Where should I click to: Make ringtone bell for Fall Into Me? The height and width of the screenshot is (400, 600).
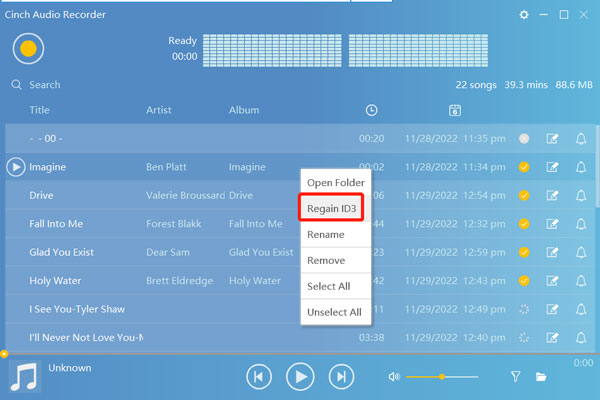581,224
